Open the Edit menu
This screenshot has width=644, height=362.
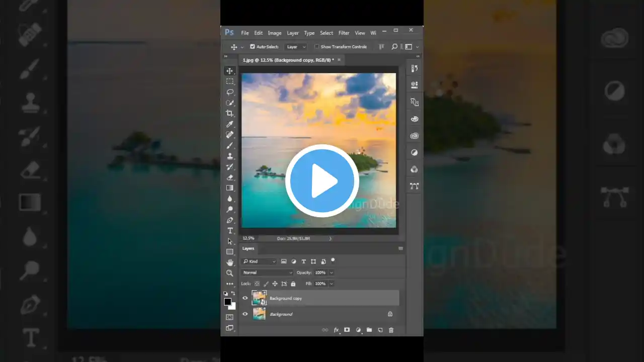coord(258,33)
